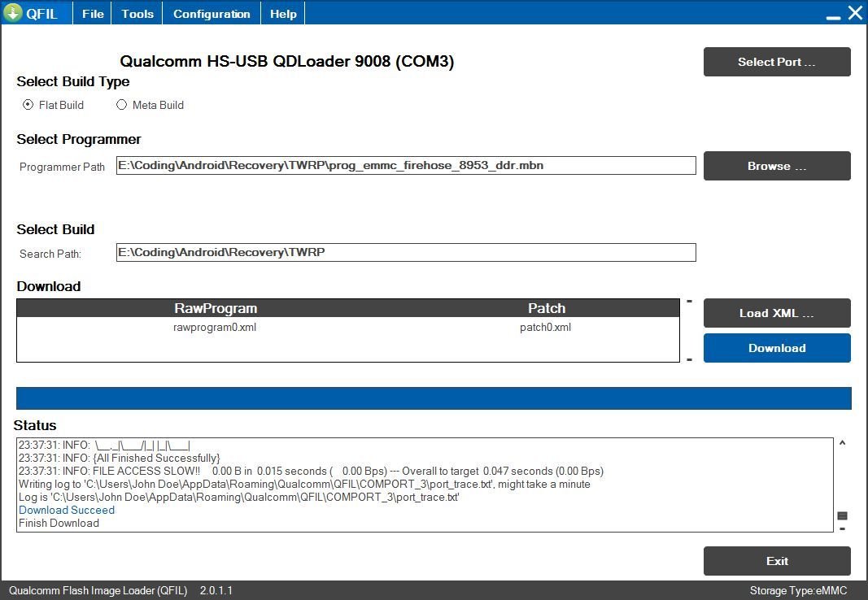Click the Patch column header
The image size is (868, 600).
click(547, 308)
